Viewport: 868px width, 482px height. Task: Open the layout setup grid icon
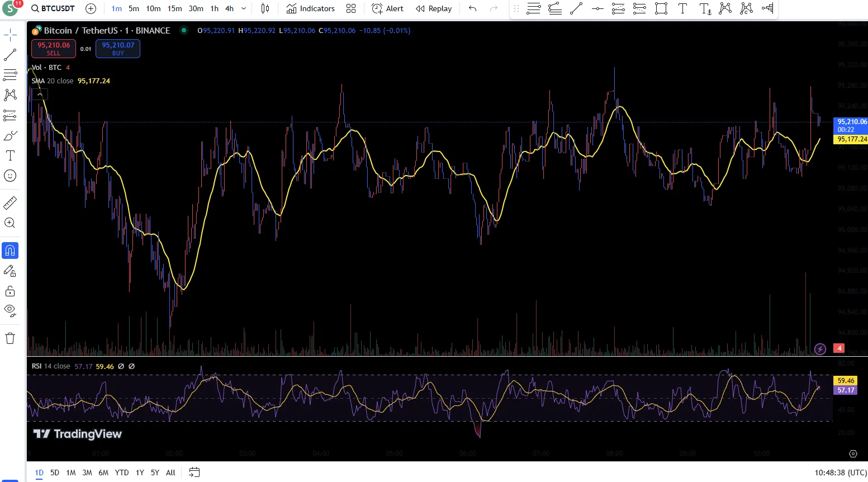(351, 8)
